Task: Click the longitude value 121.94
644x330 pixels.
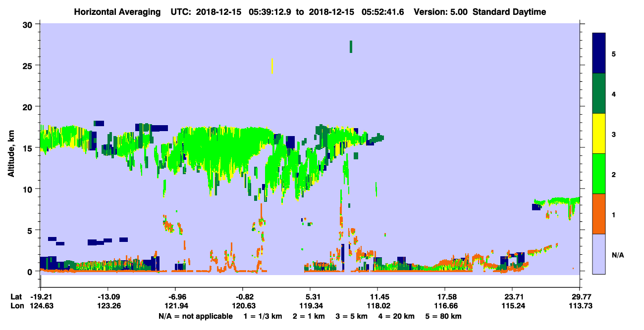Action: click(175, 306)
